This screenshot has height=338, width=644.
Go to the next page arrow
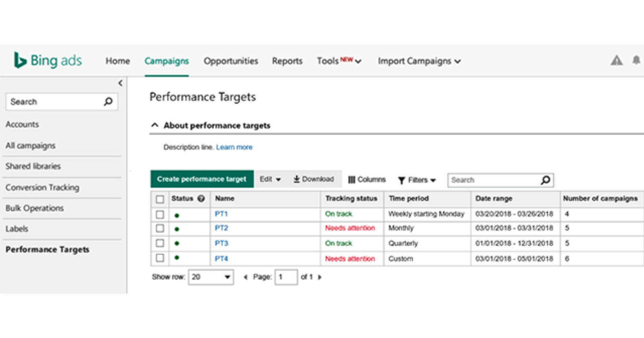[320, 277]
